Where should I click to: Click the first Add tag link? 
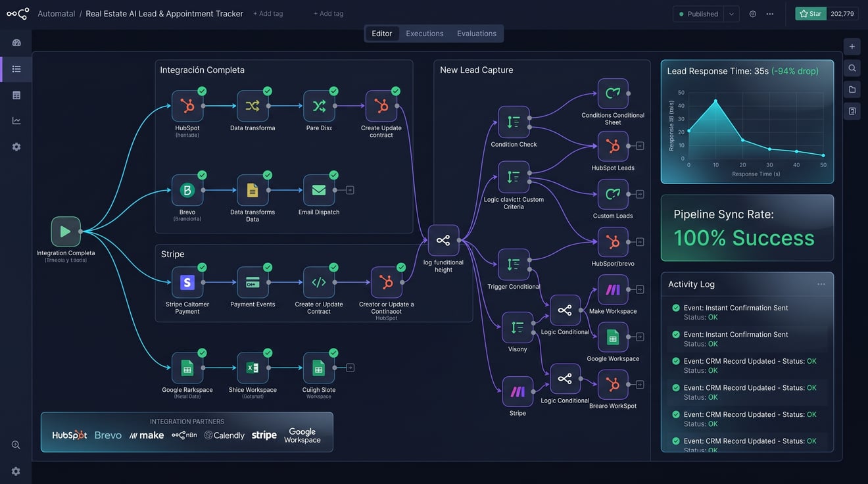(x=268, y=14)
